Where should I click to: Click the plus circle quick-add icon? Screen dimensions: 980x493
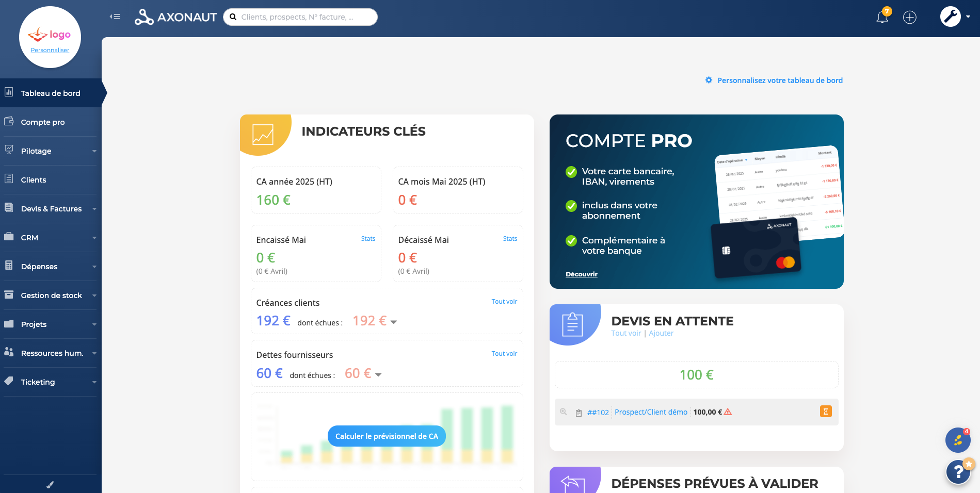910,17
